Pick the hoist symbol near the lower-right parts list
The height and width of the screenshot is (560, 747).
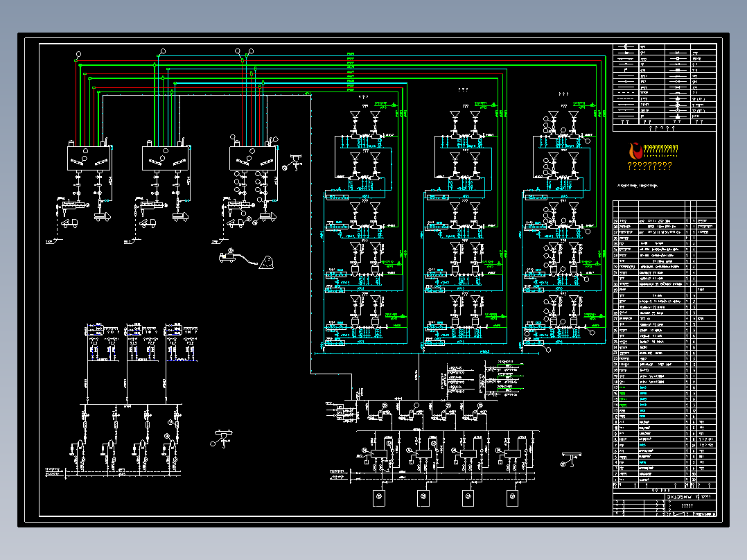click(x=571, y=460)
